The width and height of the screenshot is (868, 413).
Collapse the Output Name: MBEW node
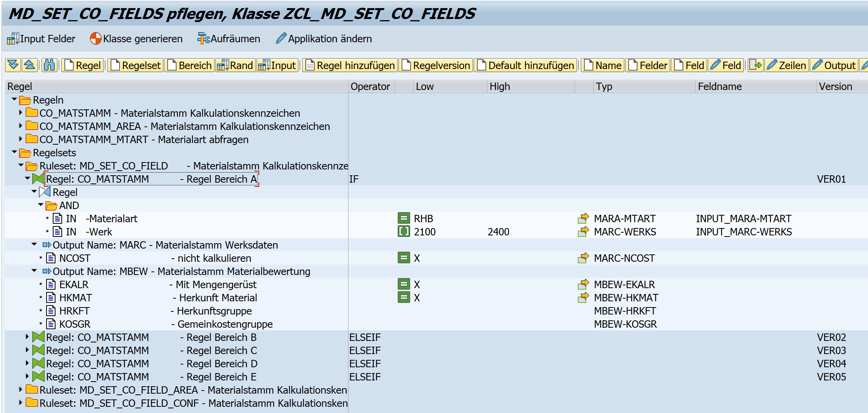pyautogui.click(x=34, y=271)
